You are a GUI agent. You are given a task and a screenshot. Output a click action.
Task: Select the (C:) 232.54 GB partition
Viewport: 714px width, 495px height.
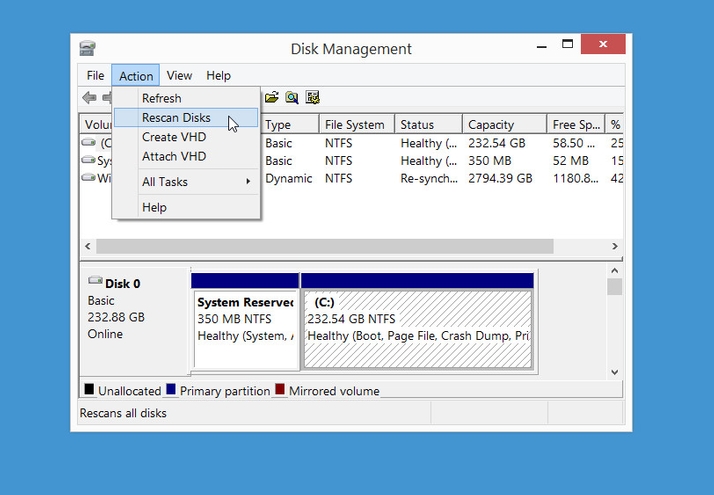pyautogui.click(x=417, y=318)
